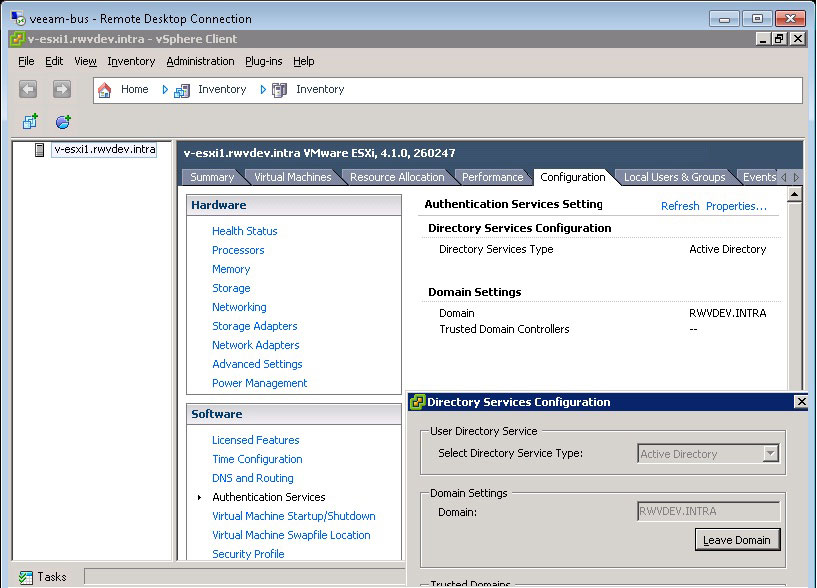Viewport: 817px width, 588px height.
Task: Expand breadcrumb arrow after Home
Action: tap(165, 90)
